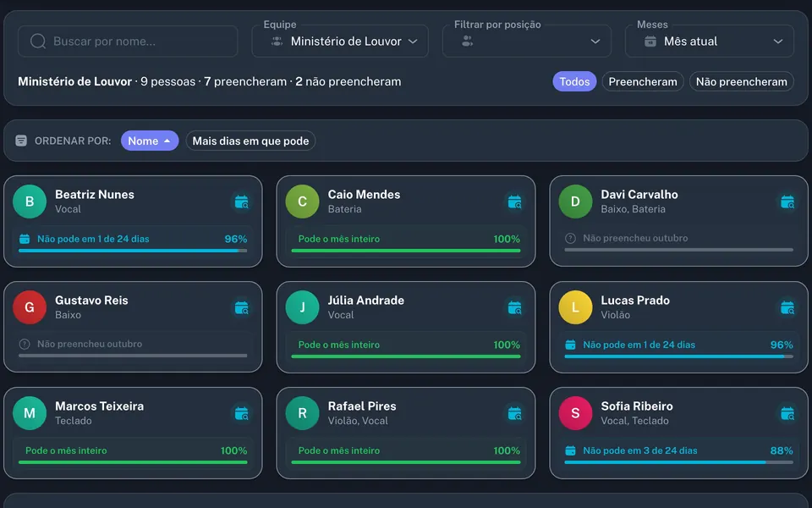812x508 pixels.
Task: Click Sofia Ribeiro availability progress bar
Action: click(x=678, y=462)
